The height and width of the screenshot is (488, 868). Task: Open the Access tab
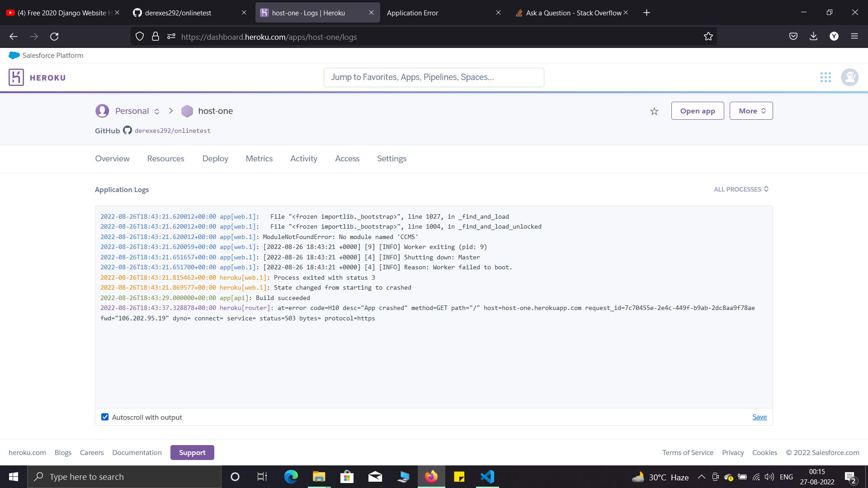pyautogui.click(x=347, y=159)
